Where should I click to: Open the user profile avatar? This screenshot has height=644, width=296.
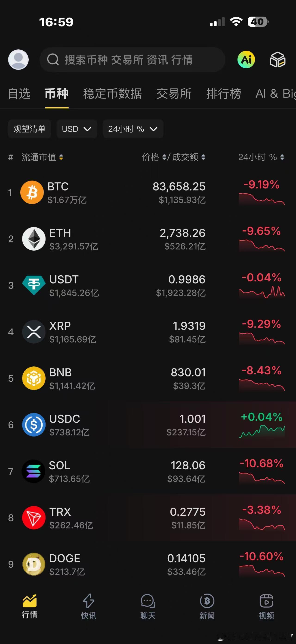pyautogui.click(x=18, y=60)
